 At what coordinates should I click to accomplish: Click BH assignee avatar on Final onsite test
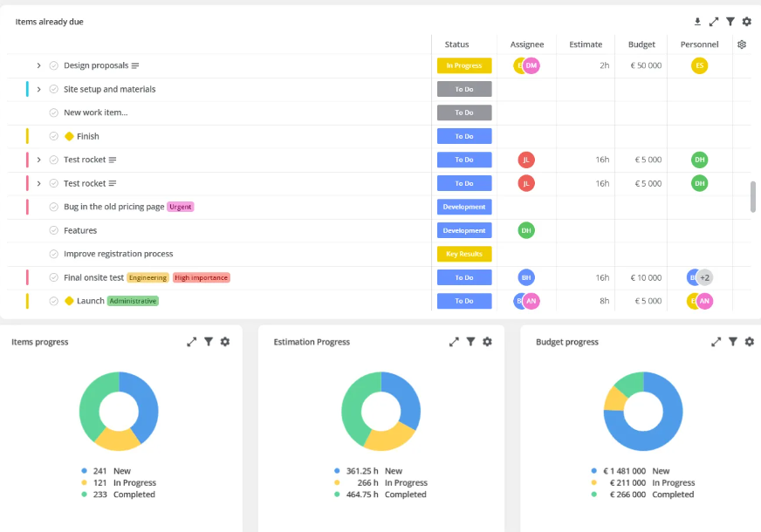pyautogui.click(x=526, y=277)
